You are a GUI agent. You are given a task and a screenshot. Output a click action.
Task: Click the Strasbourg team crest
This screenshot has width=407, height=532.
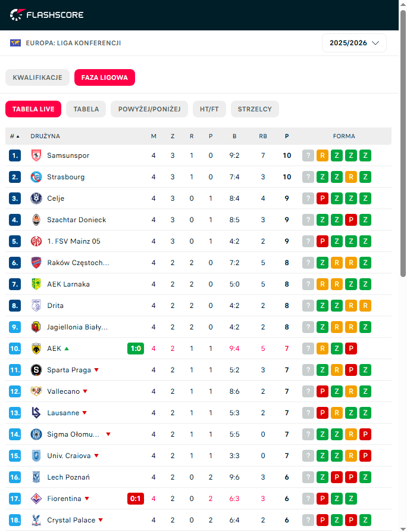coord(36,177)
